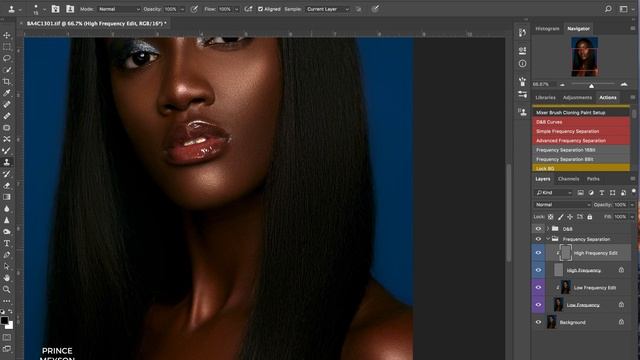Hide the Low Frequency Edit layer

click(538, 288)
